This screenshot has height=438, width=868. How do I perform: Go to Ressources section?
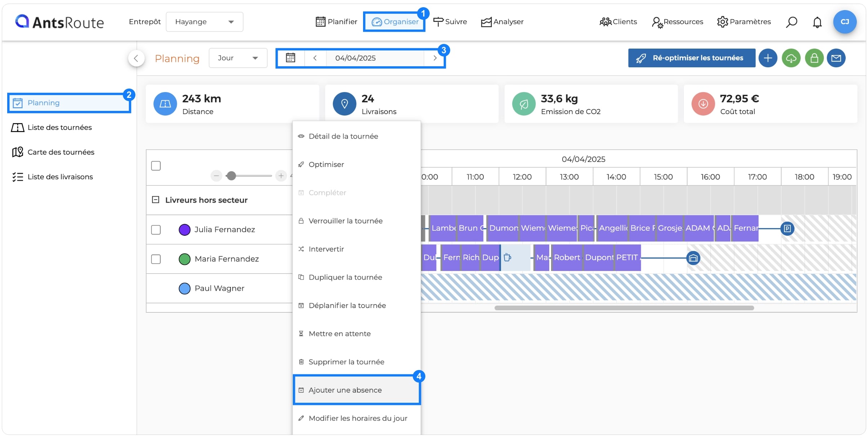677,22
